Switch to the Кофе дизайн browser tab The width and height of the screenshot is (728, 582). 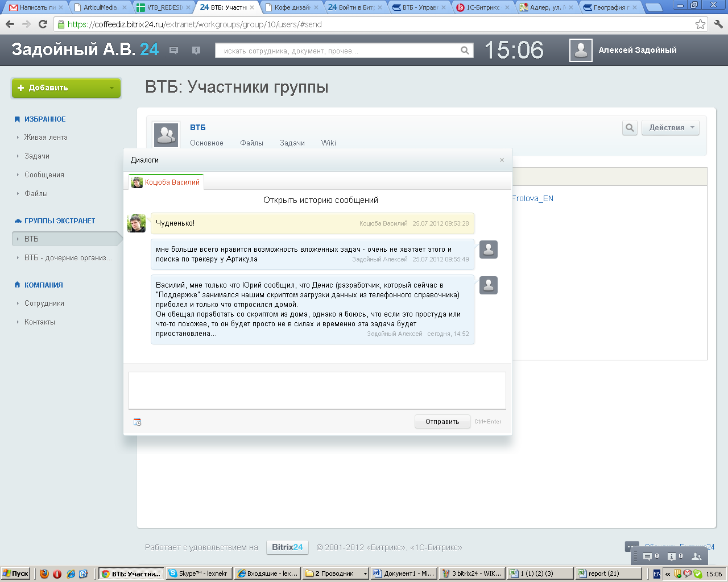[x=292, y=7]
